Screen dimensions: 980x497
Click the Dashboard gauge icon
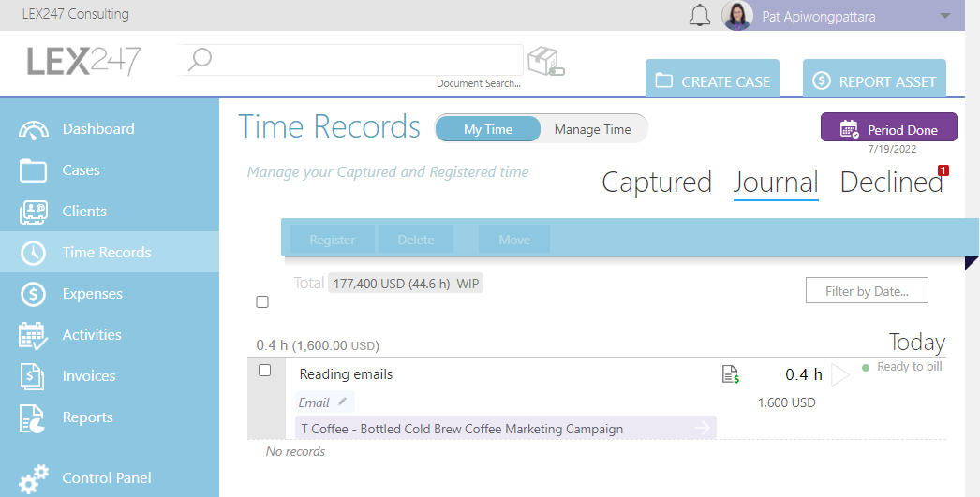click(x=33, y=130)
